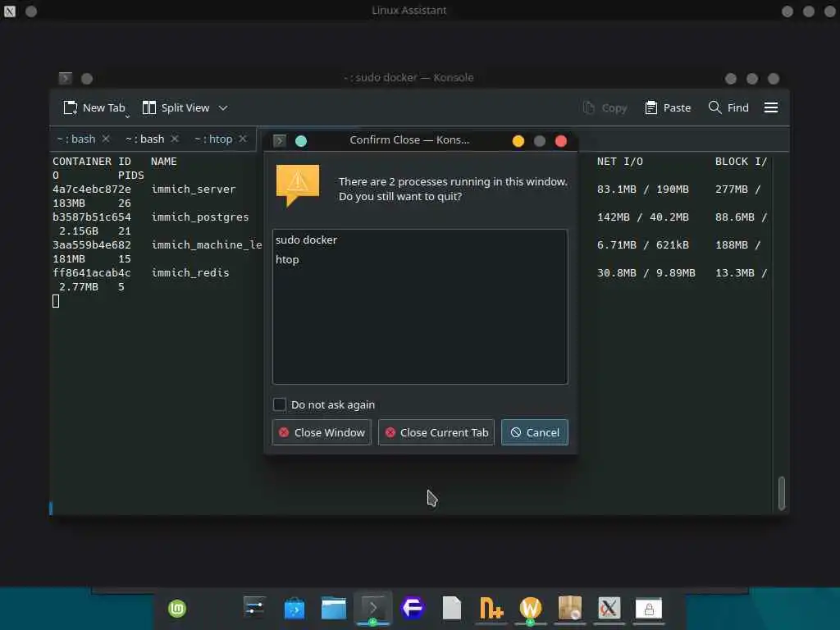The width and height of the screenshot is (840, 630).
Task: Click the red close button of dialog
Action: coord(561,141)
